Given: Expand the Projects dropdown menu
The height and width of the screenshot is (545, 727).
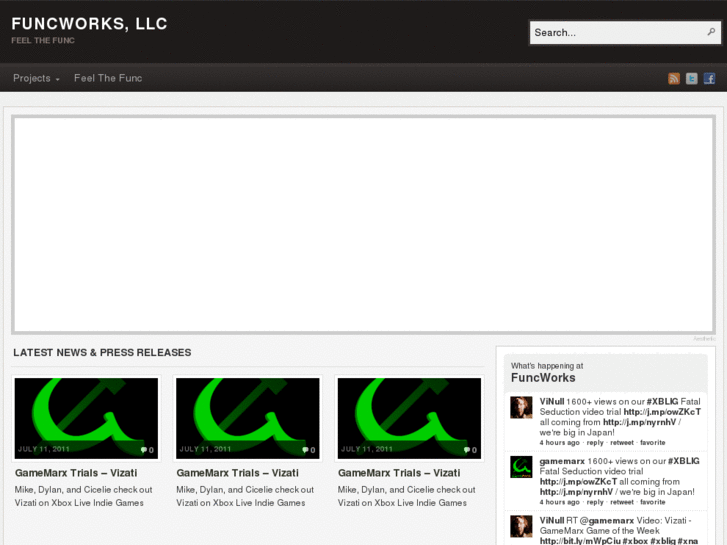Looking at the screenshot, I should point(36,78).
